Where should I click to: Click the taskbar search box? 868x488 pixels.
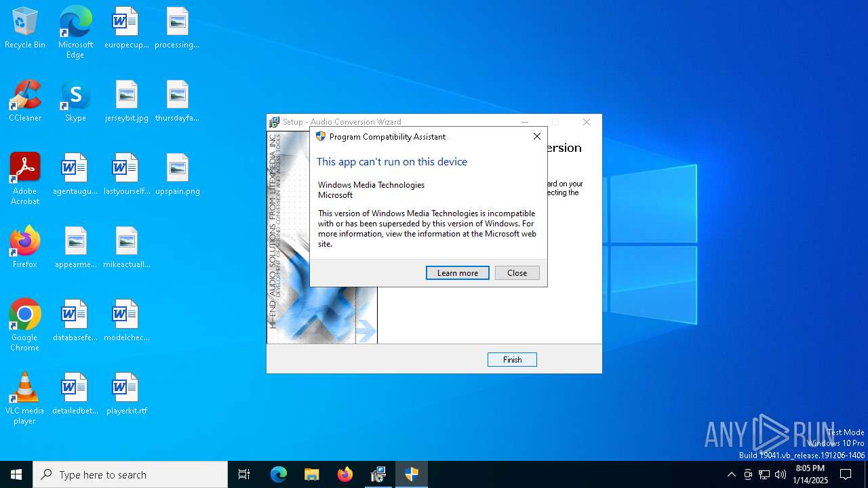(x=130, y=474)
